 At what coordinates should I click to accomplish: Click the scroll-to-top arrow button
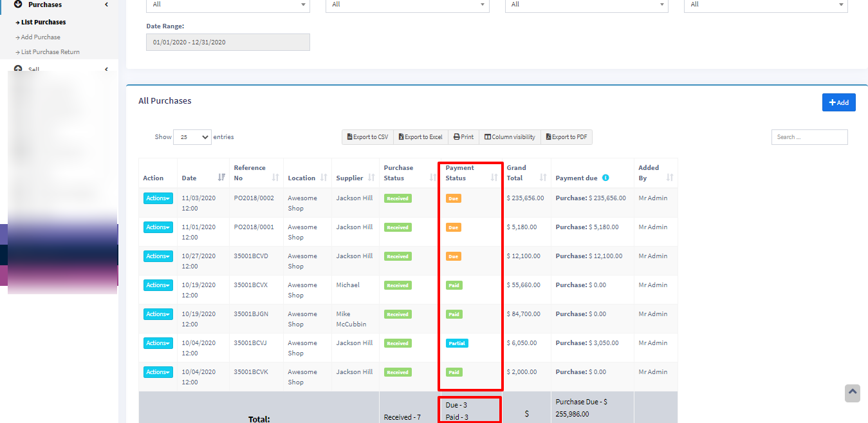[852, 393]
